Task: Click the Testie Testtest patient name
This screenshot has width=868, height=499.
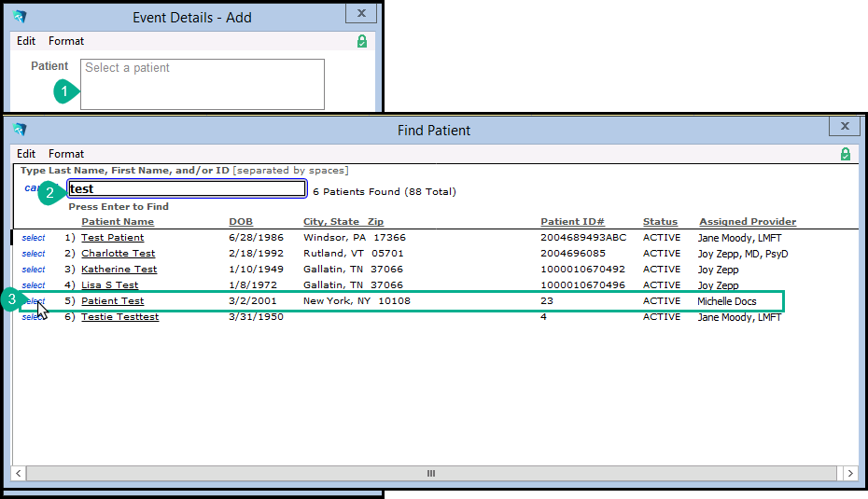Action: coord(119,317)
